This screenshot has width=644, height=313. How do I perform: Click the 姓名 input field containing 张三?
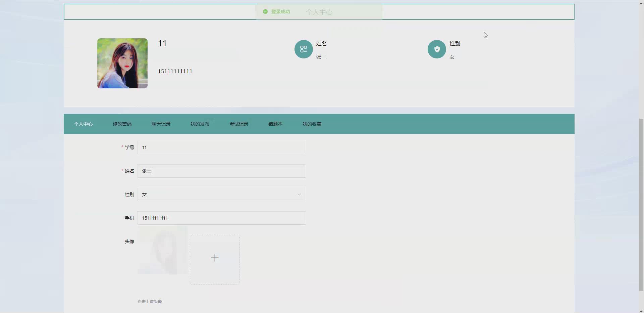(221, 171)
